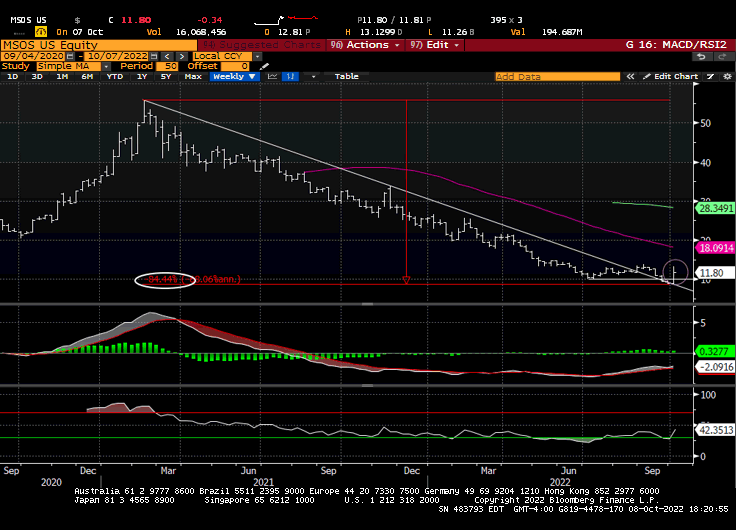This screenshot has width=736, height=530.
Task: Open 94) Suggested Charts
Action: (261, 45)
